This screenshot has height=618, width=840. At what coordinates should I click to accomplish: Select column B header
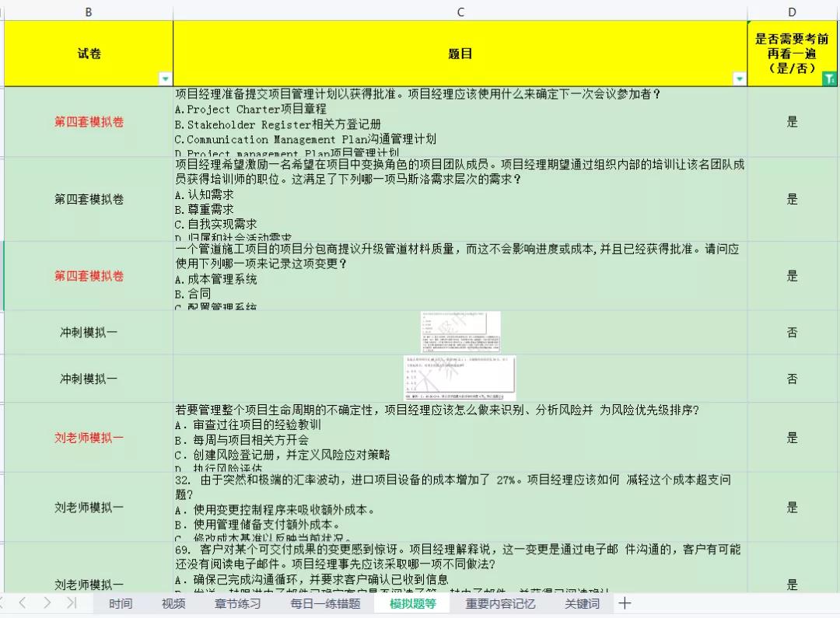89,12
